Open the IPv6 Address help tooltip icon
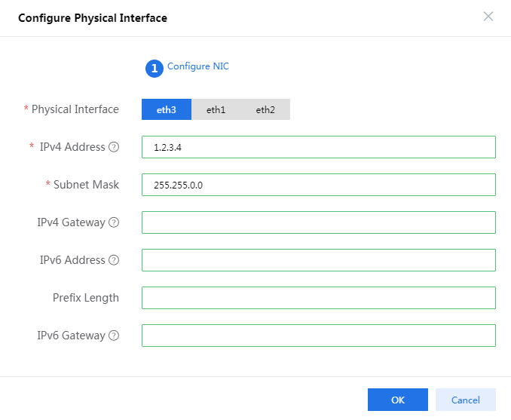Image resolution: width=511 pixels, height=420 pixels. click(x=114, y=260)
